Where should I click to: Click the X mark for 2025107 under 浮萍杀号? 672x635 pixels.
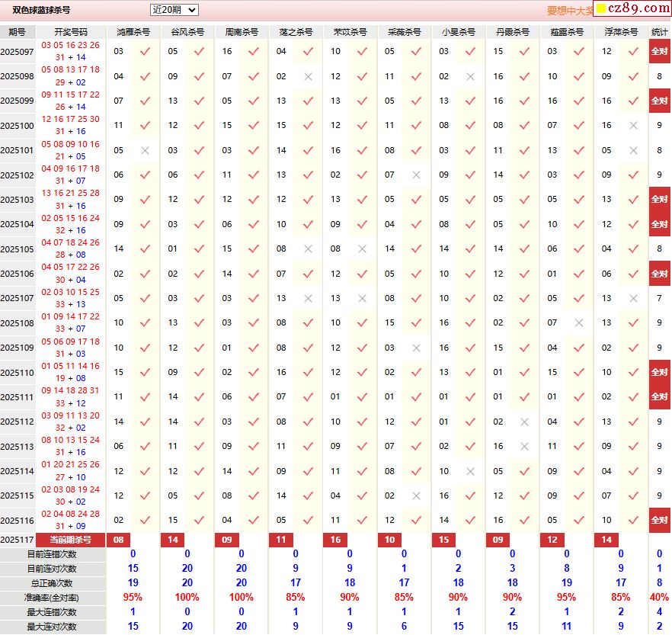click(x=633, y=298)
